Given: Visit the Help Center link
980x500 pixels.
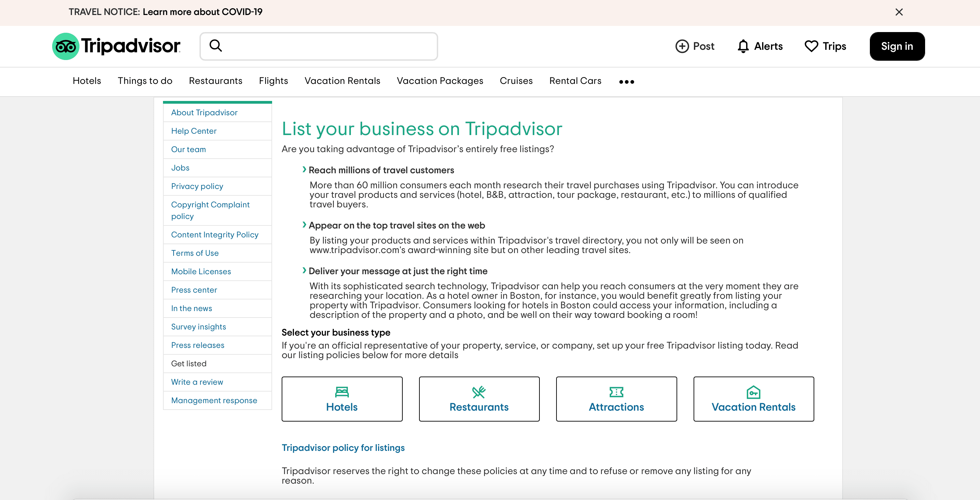Looking at the screenshot, I should coord(194,131).
